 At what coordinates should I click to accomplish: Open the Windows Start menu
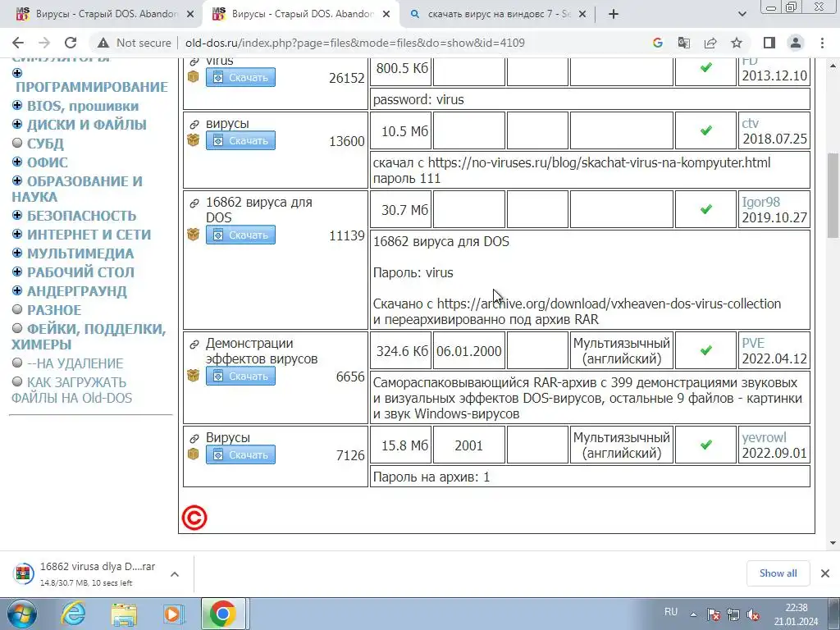(x=22, y=614)
